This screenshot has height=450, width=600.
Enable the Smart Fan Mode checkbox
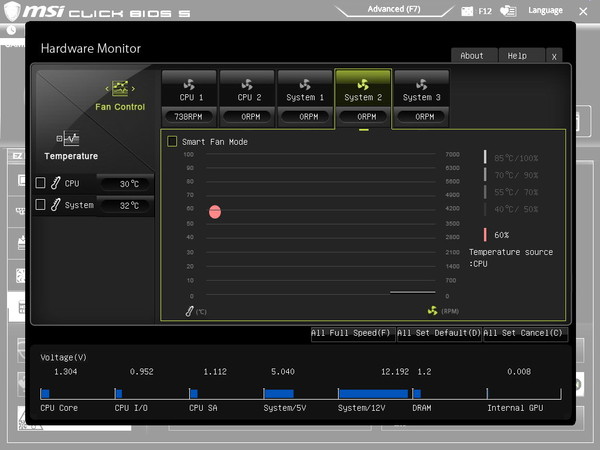coord(172,142)
